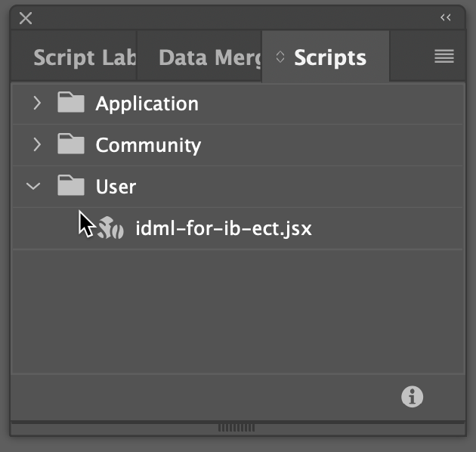Viewport: 476px width, 452px height.
Task: Expand the Community folder
Action: [x=36, y=144]
